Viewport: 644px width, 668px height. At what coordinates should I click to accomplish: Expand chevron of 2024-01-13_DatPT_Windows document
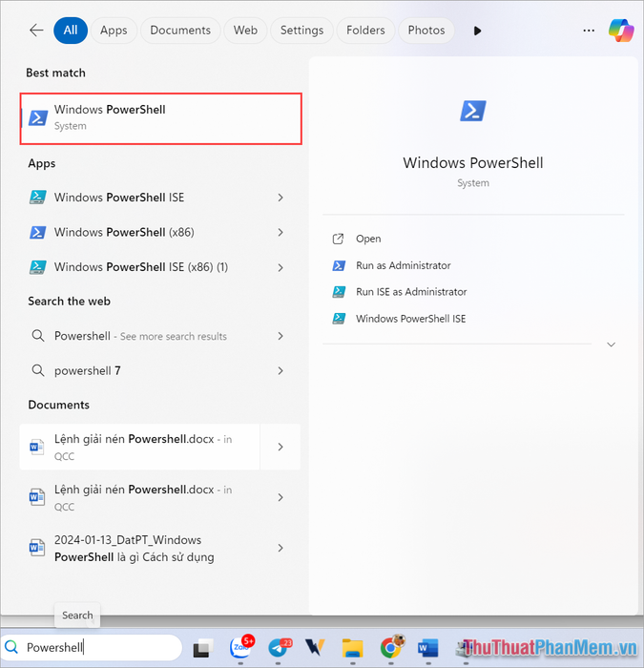pyautogui.click(x=280, y=548)
